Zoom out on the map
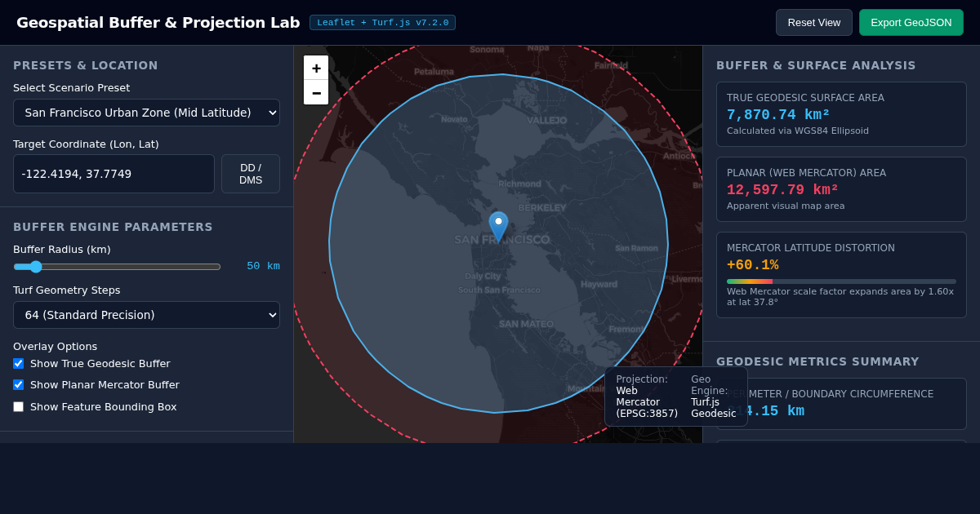 (x=316, y=92)
